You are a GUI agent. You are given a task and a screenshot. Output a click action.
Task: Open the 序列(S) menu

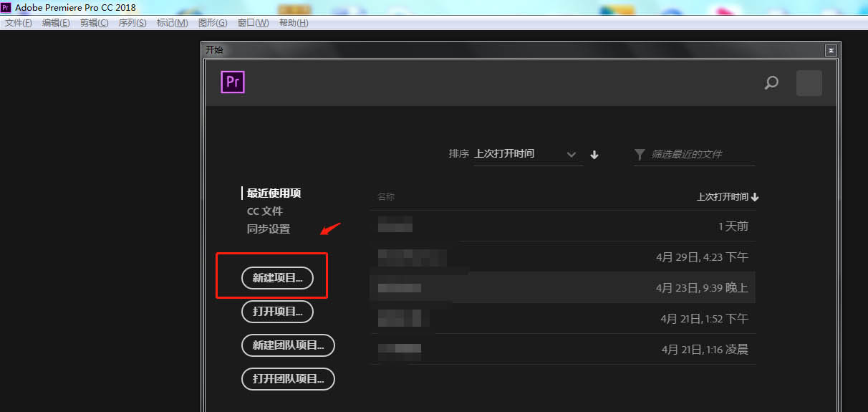132,23
